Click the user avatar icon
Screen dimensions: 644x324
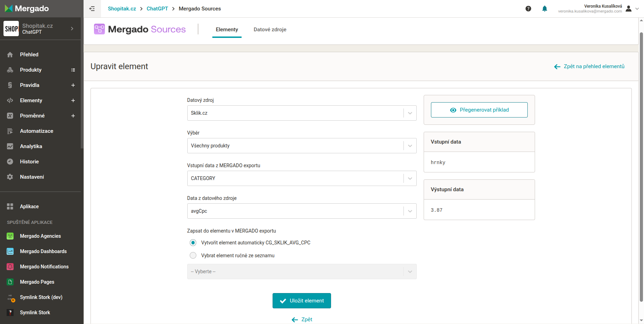(x=628, y=9)
